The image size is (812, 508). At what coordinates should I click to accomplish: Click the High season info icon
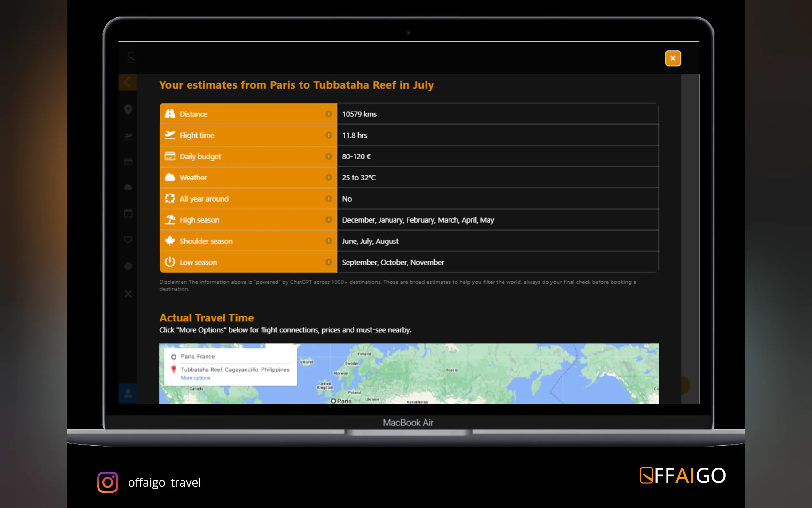click(328, 220)
